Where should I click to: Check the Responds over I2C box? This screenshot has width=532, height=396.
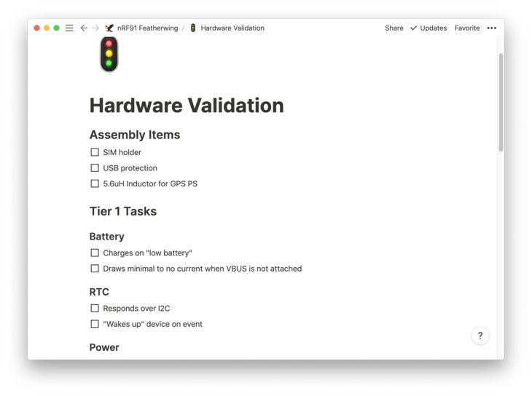tap(95, 308)
